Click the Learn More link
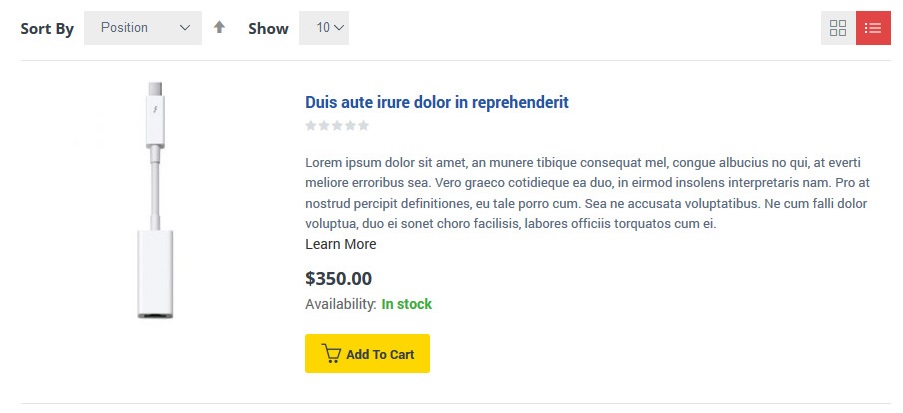 tap(340, 244)
